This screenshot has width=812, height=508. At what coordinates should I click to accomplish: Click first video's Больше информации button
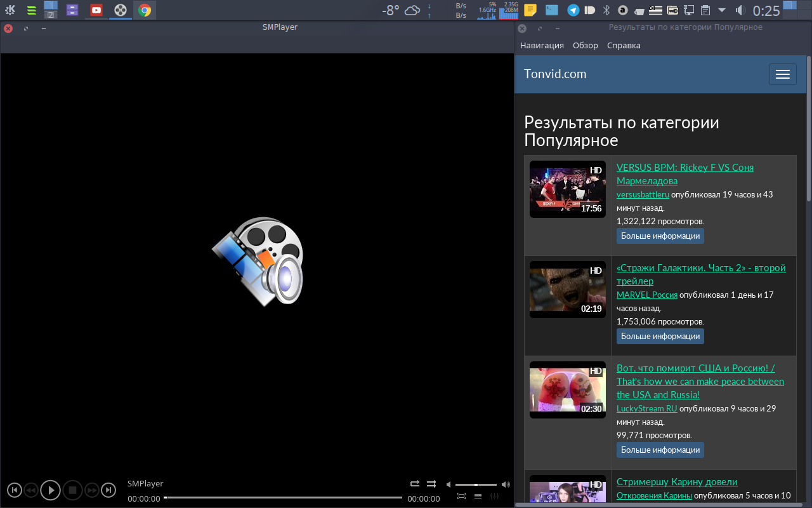click(660, 236)
